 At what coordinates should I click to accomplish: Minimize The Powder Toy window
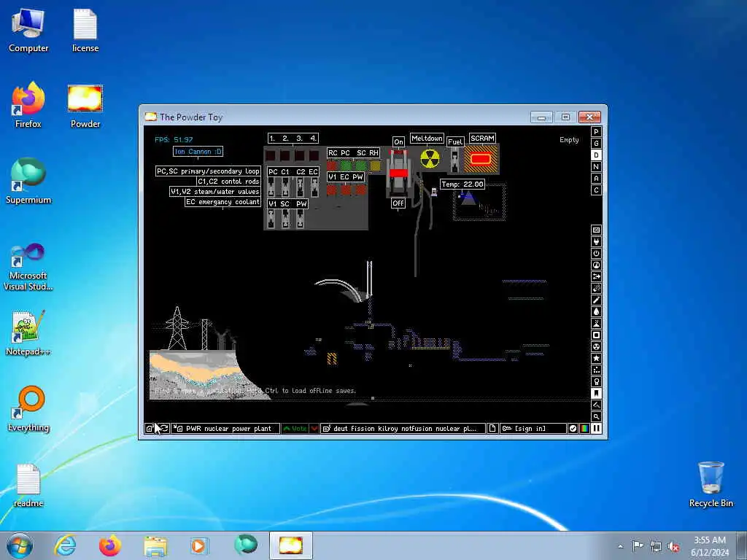[x=542, y=117]
